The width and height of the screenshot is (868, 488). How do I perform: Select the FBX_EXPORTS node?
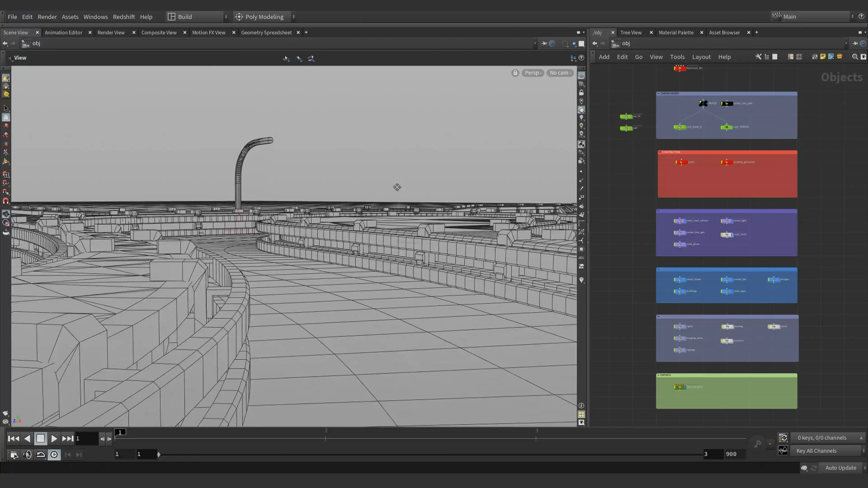coord(680,387)
